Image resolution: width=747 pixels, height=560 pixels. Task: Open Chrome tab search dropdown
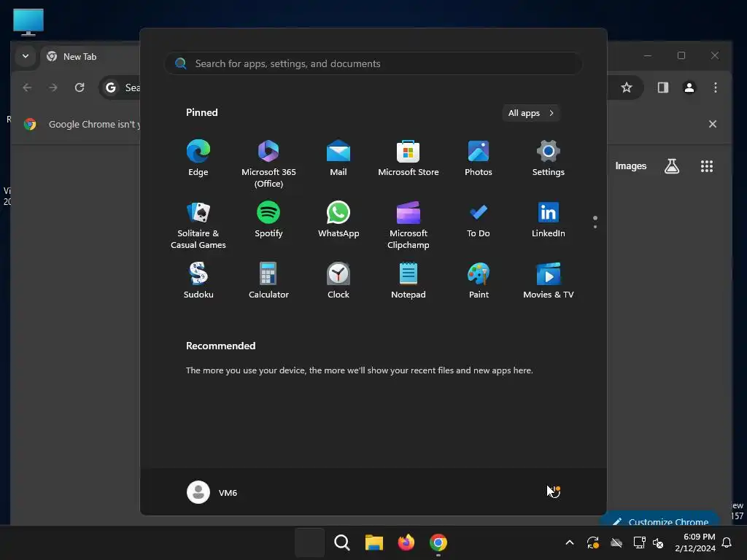tap(26, 56)
